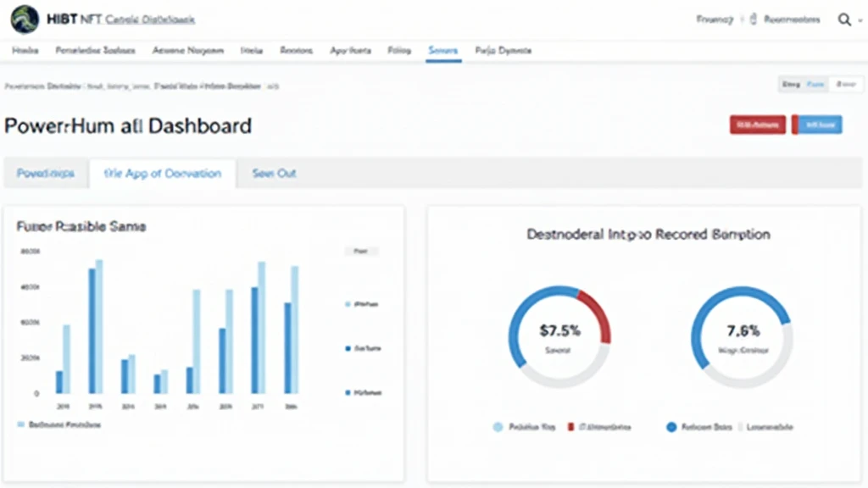Select the leftmost segment of the view switcher
This screenshot has height=488, width=868.
[x=790, y=84]
